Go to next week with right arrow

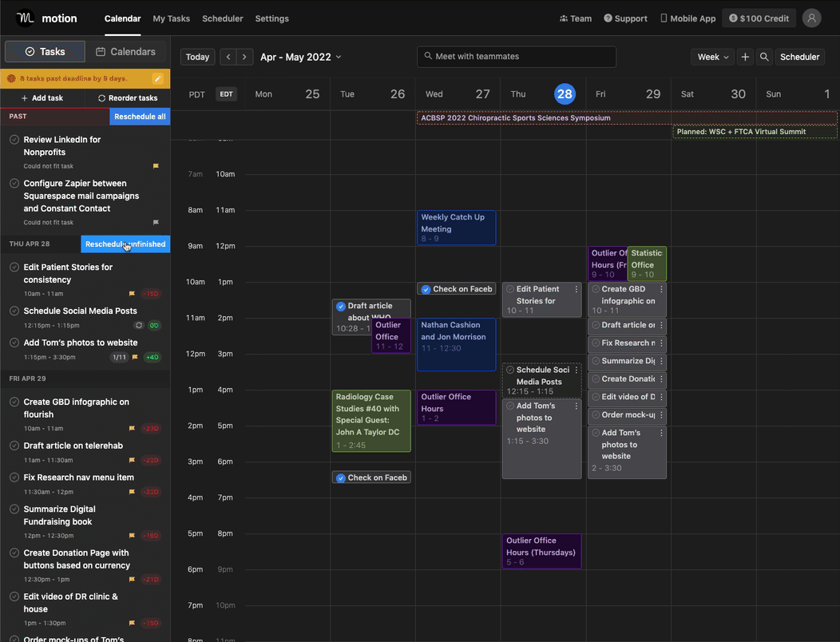coord(244,57)
